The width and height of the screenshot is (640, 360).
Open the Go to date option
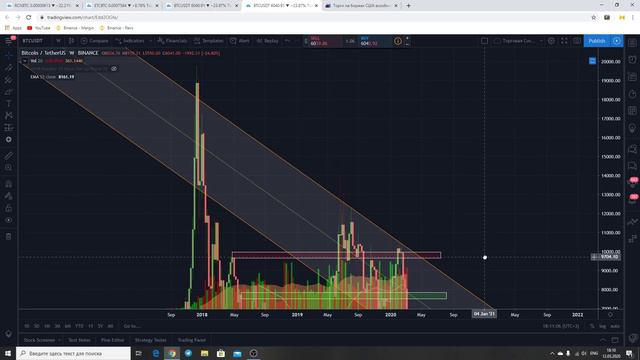click(132, 326)
